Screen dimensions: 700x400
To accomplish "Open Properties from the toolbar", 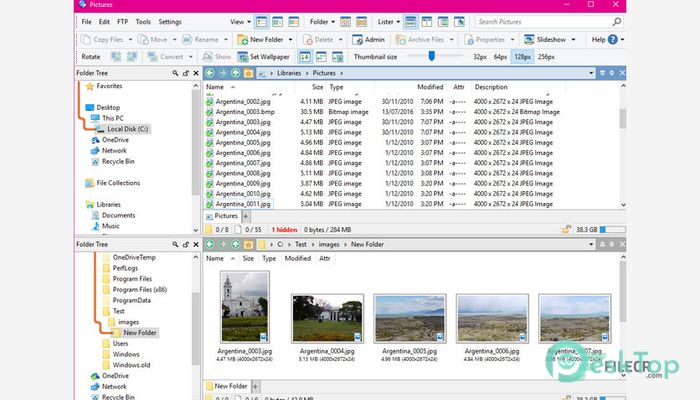I will pyautogui.click(x=484, y=40).
